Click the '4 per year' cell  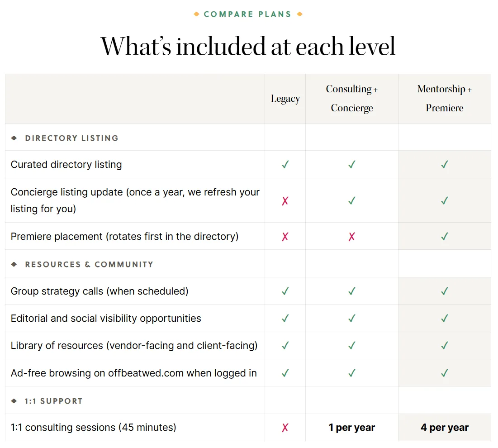445,428
